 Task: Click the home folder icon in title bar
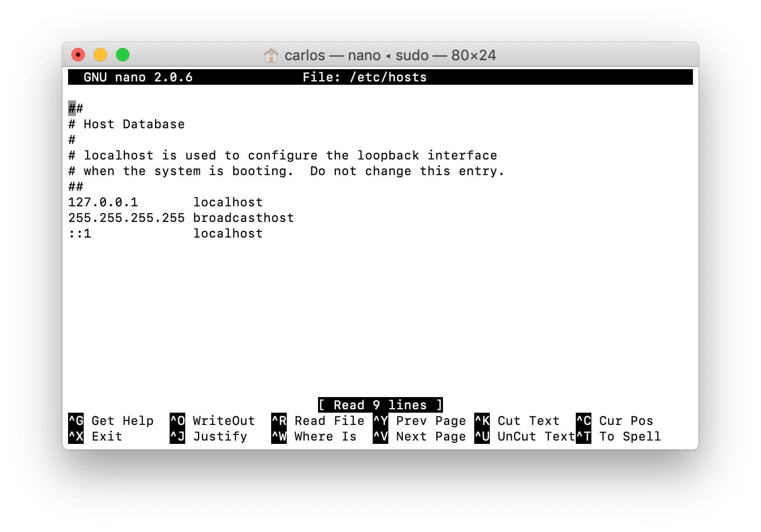[x=271, y=55]
